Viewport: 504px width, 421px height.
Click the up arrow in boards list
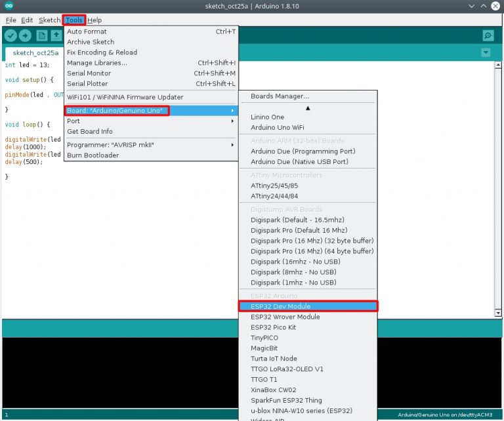[308, 108]
